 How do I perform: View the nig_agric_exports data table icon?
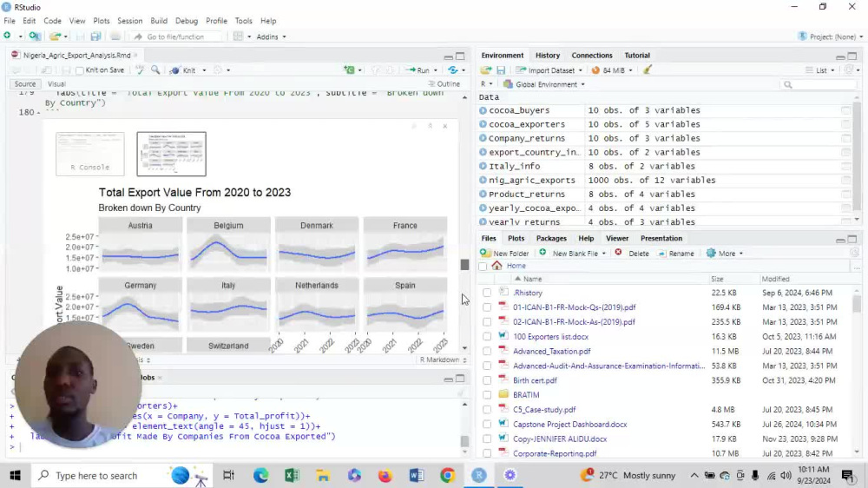(x=845, y=180)
